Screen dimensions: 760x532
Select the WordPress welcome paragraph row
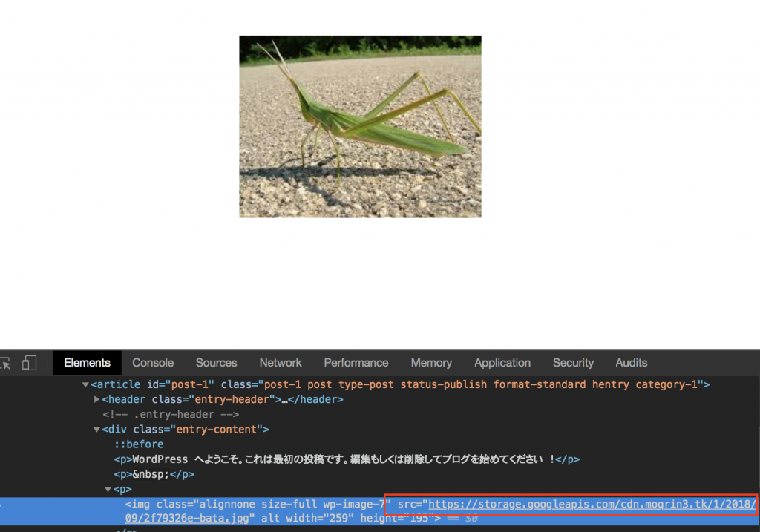[347, 459]
